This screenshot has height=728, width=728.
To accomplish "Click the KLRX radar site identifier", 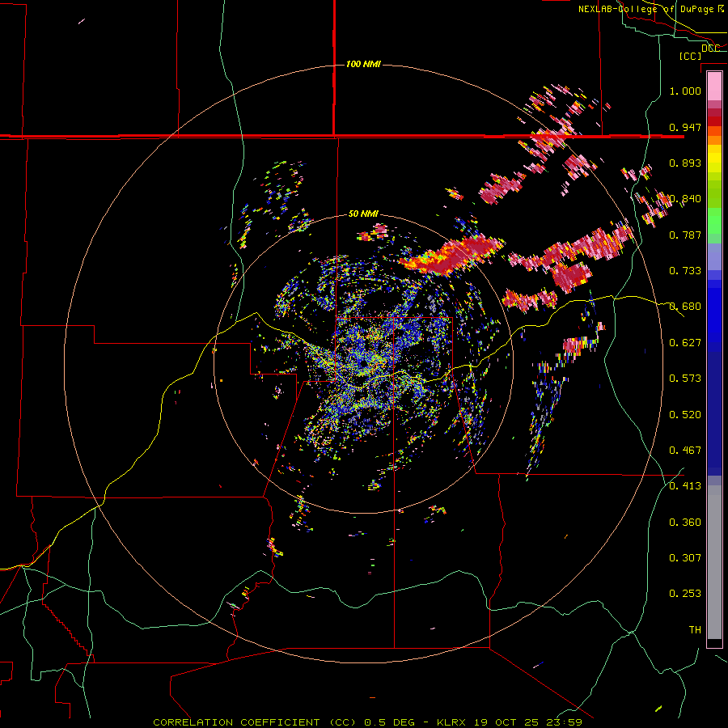I will point(451,722).
